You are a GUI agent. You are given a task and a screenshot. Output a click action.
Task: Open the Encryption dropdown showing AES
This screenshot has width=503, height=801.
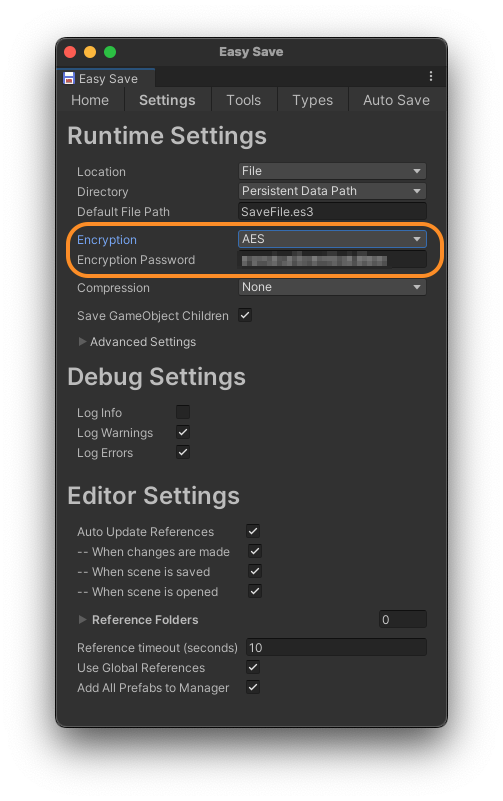332,239
